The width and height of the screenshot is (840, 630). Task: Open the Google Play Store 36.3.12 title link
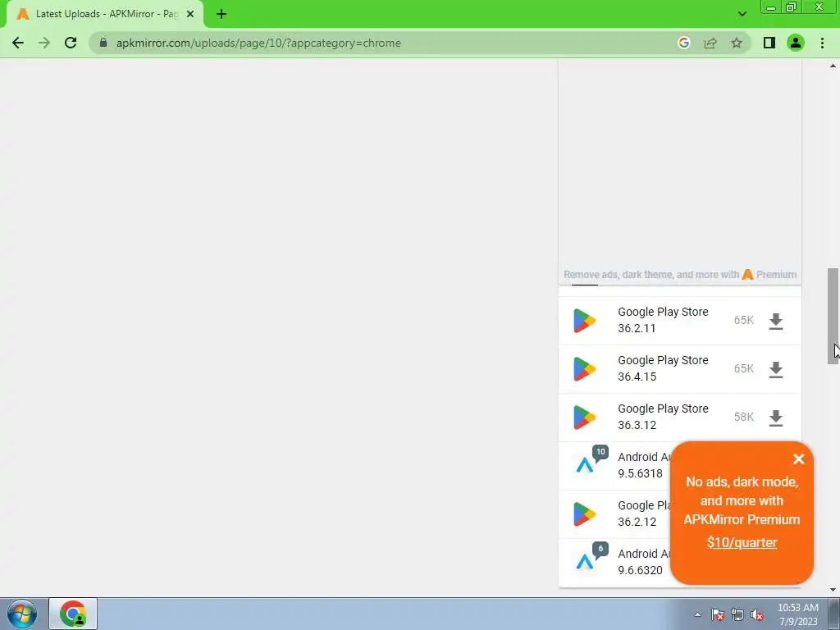click(663, 416)
